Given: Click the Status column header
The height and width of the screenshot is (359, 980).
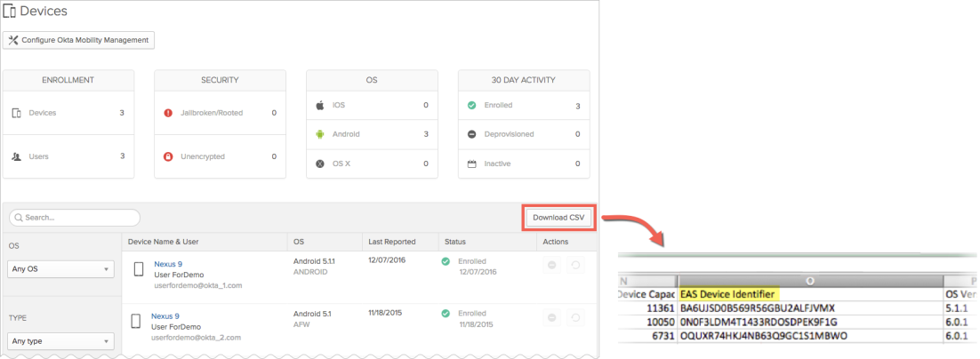Looking at the screenshot, I should (455, 242).
